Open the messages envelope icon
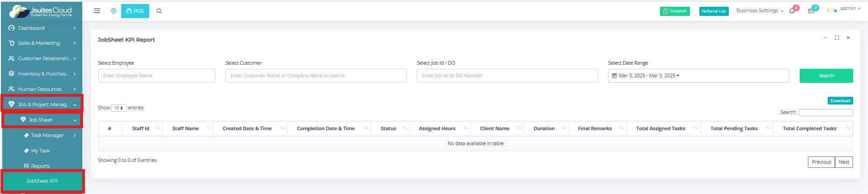Image resolution: width=868 pixels, height=194 pixels. 811,11
